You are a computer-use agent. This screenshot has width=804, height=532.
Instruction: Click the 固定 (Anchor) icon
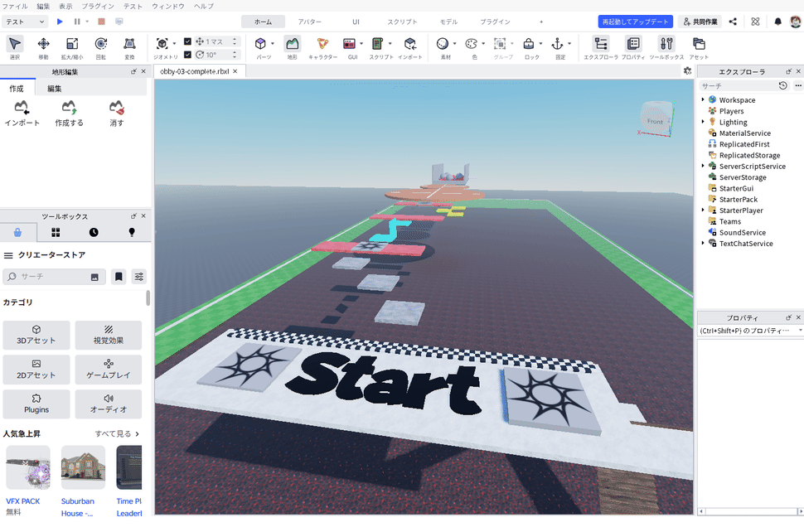(x=557, y=44)
